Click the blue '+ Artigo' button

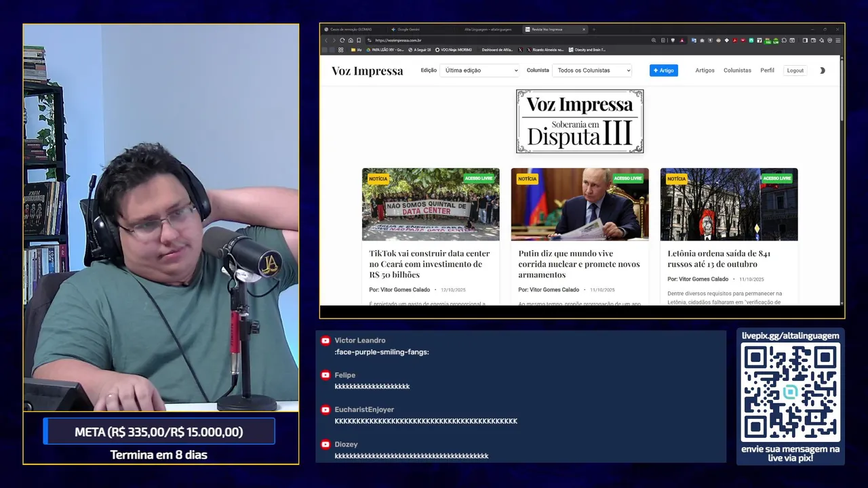pyautogui.click(x=664, y=70)
